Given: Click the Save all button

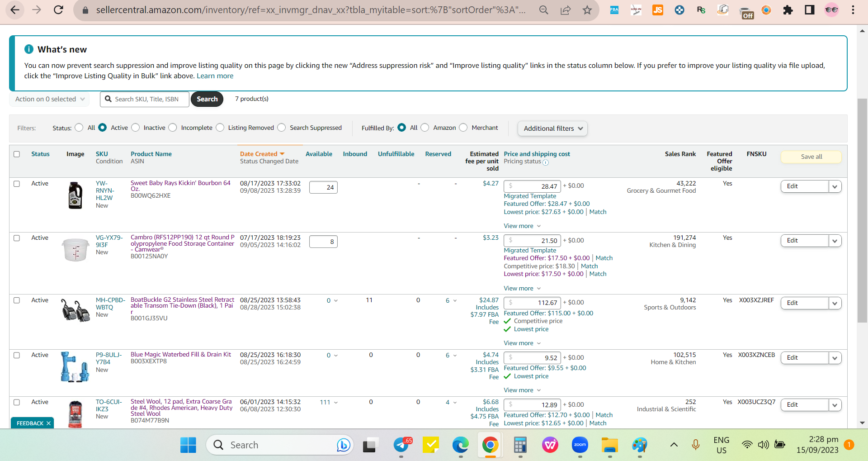Looking at the screenshot, I should [811, 157].
